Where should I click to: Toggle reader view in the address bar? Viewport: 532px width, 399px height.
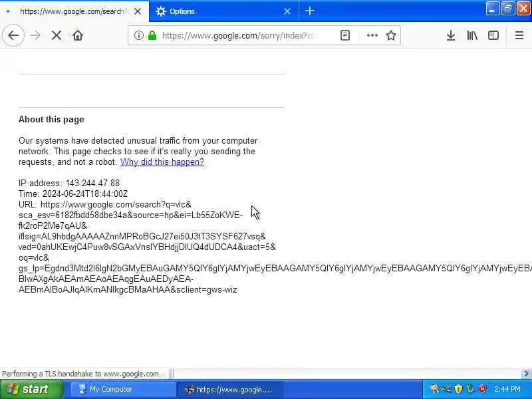tap(344, 35)
